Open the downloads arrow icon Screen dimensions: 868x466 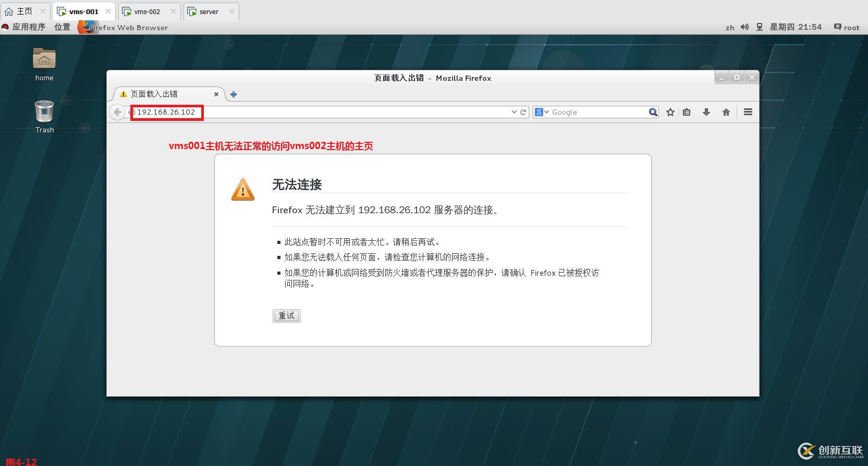(x=706, y=112)
